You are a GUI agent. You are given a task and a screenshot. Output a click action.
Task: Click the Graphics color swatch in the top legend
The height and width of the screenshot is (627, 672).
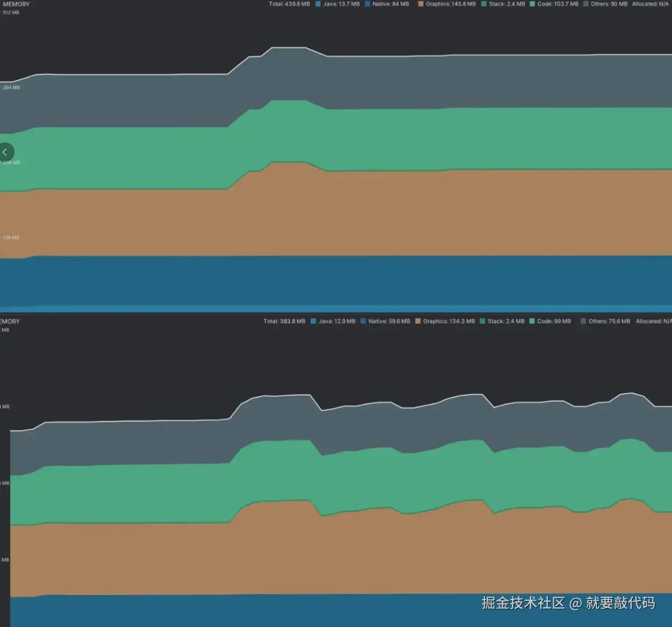pos(420,4)
